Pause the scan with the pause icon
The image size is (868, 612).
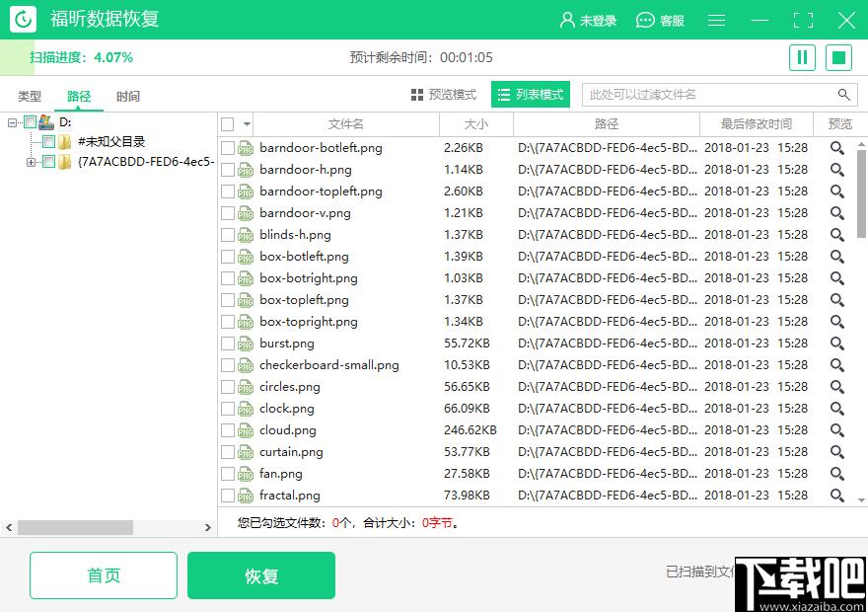[802, 57]
